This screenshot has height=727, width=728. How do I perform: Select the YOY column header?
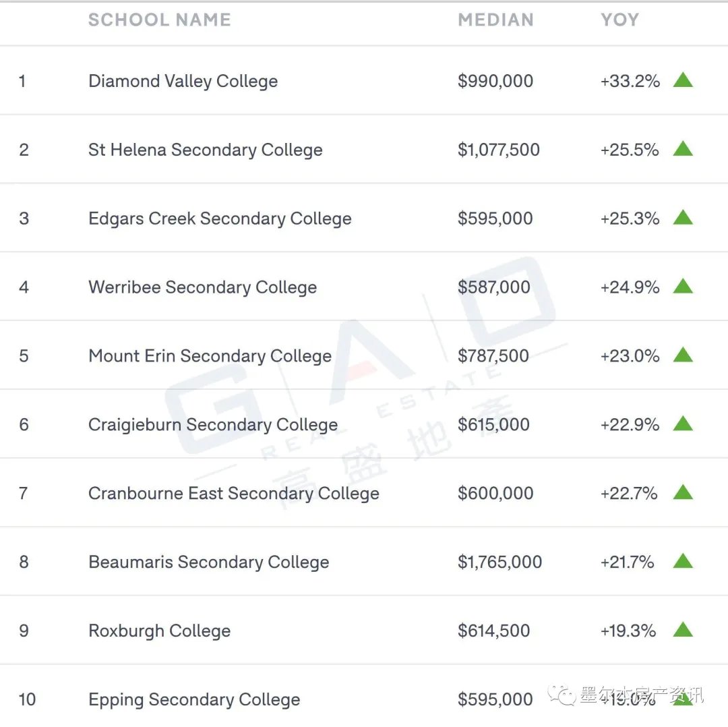(620, 20)
